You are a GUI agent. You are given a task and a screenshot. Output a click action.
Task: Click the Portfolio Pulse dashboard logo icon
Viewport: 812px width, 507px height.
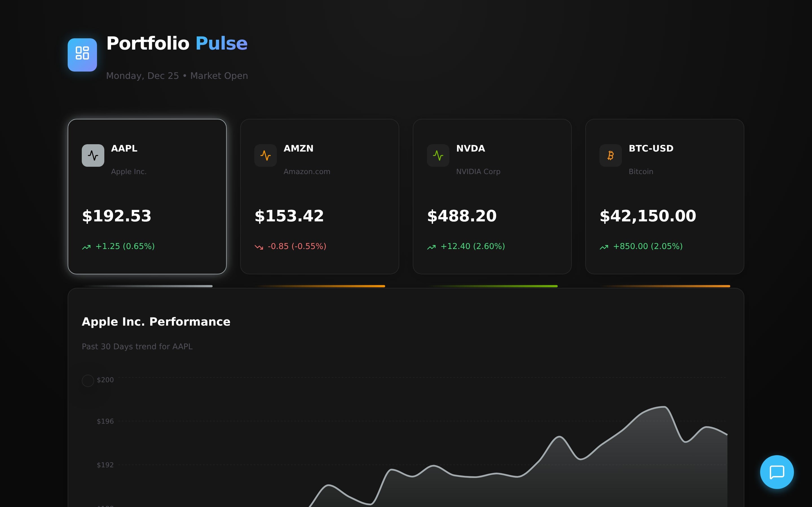(x=82, y=55)
